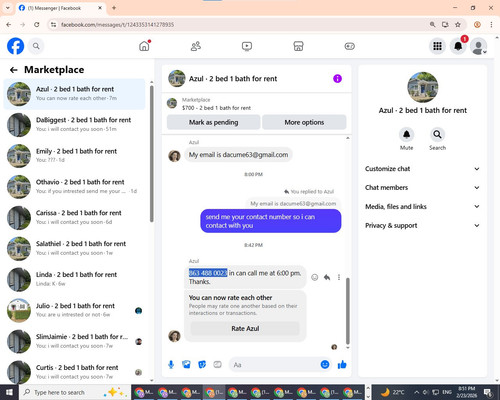This screenshot has width=500, height=400.
Task: Open the taskbar weather widget
Action: (x=392, y=392)
